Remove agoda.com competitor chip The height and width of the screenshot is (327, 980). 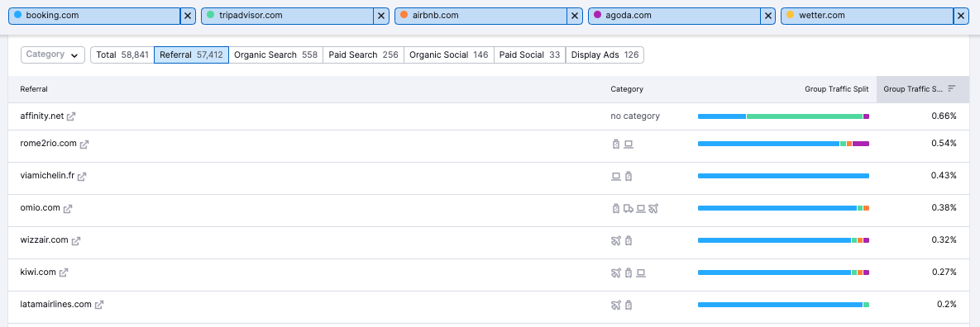point(767,16)
